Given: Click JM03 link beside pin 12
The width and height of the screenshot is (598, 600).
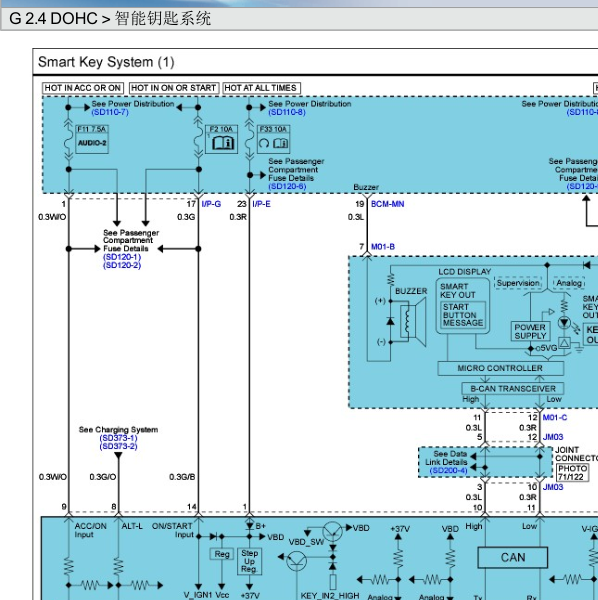Looking at the screenshot, I should pos(553,437).
